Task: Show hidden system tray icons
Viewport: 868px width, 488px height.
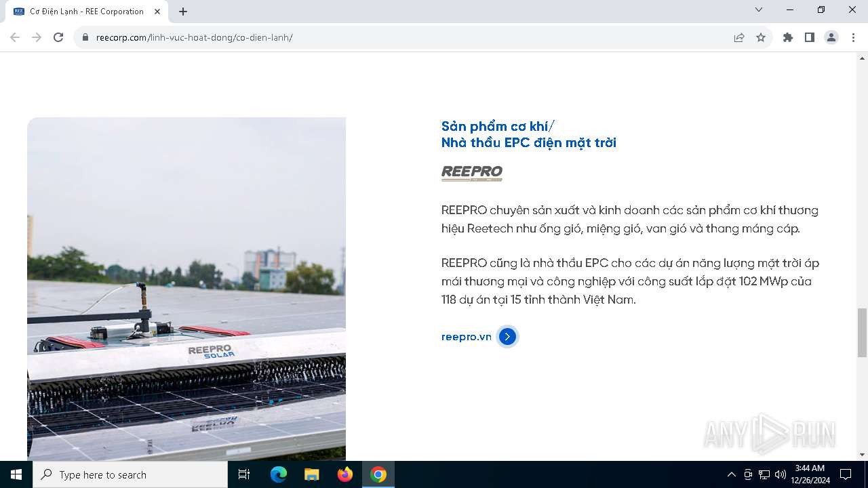Action: [731, 474]
